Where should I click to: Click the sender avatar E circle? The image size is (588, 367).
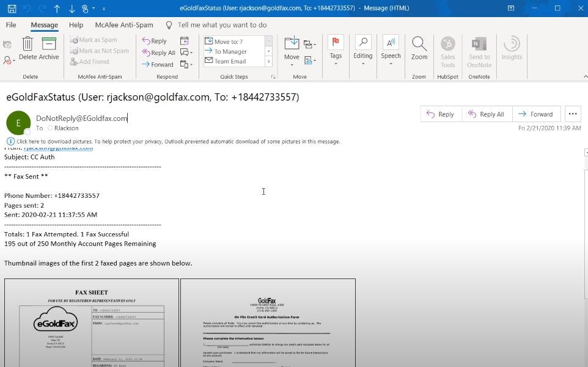pos(18,123)
